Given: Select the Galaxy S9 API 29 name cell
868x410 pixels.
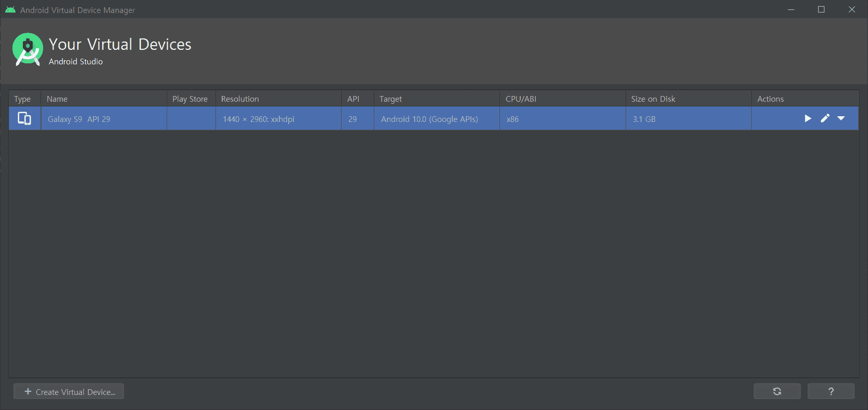Looking at the screenshot, I should pos(104,118).
